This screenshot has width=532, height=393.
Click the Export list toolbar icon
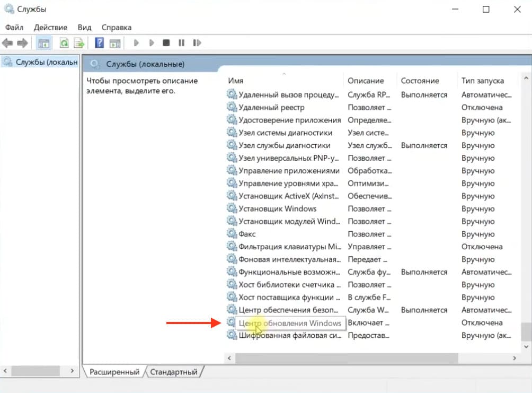coord(79,43)
